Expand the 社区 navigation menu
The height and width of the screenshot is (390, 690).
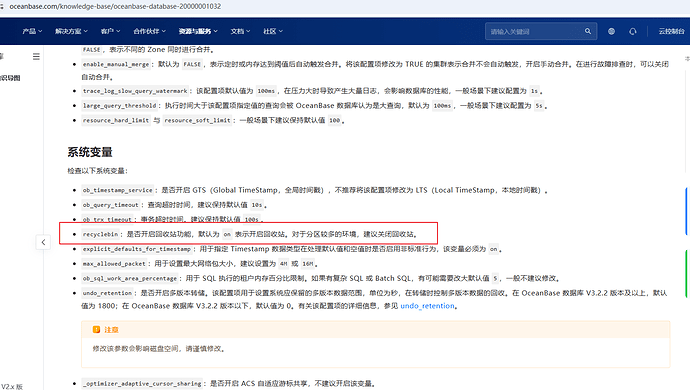pos(273,31)
